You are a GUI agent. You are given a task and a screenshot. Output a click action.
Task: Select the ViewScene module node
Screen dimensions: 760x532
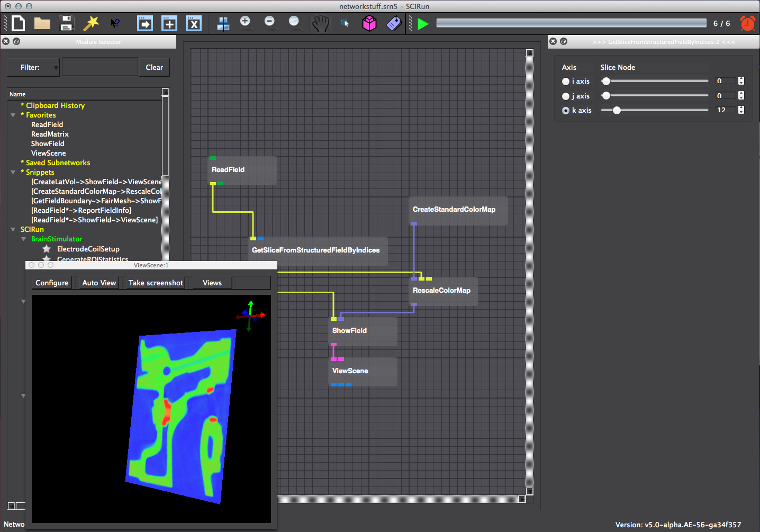(x=363, y=371)
